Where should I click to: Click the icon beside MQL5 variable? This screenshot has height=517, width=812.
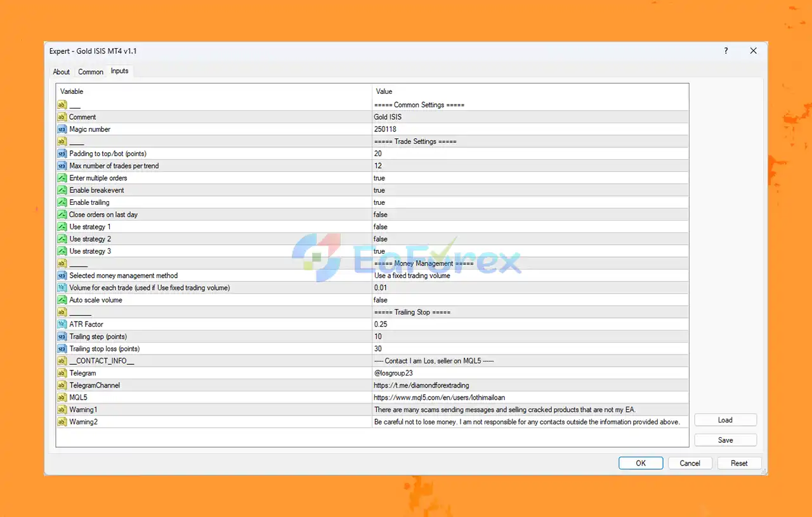(x=62, y=398)
